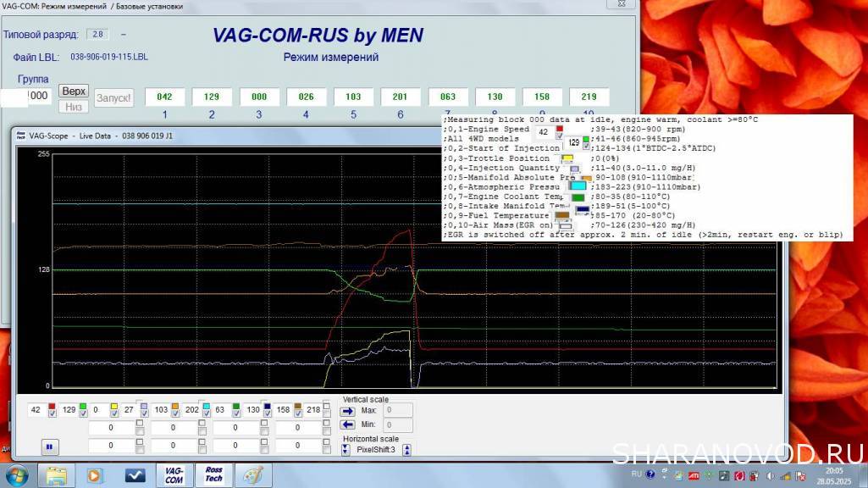Viewport: 868px width, 488px height.
Task: Click the vertical scale Min arrow button
Action: (x=347, y=425)
